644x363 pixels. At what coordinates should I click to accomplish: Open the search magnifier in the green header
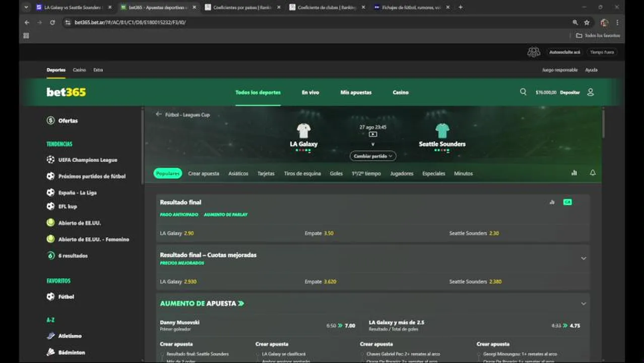coord(523,92)
